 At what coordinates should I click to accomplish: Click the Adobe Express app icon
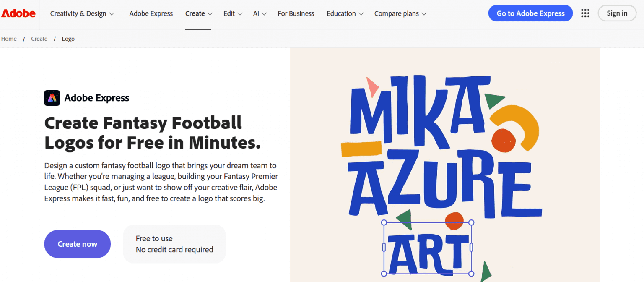(52, 98)
